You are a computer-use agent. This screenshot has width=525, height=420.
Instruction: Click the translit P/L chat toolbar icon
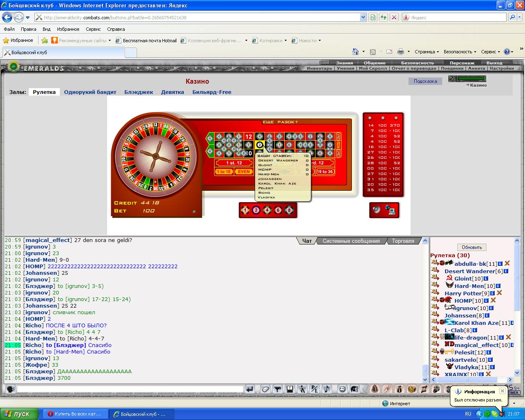[x=314, y=389]
